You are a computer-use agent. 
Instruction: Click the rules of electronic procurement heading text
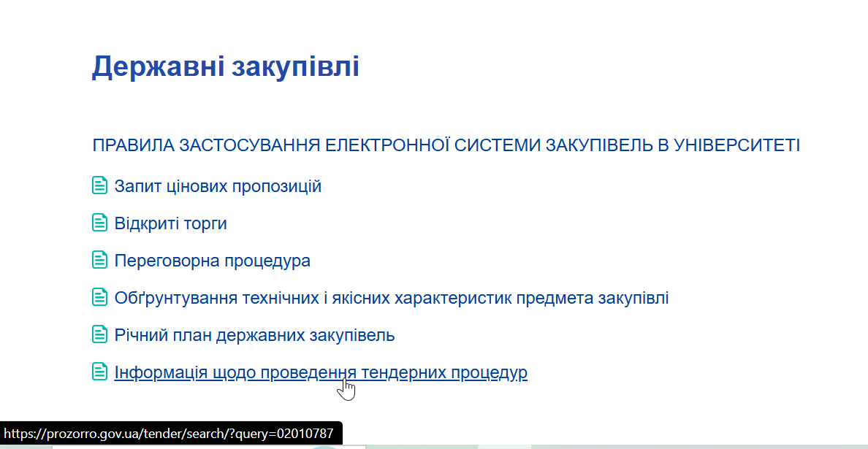click(x=446, y=145)
